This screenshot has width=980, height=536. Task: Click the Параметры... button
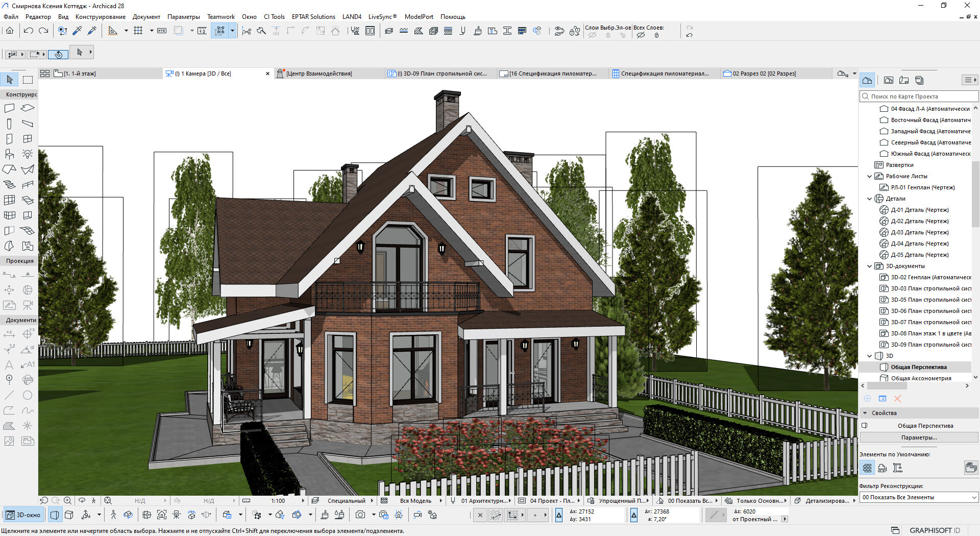click(x=919, y=437)
